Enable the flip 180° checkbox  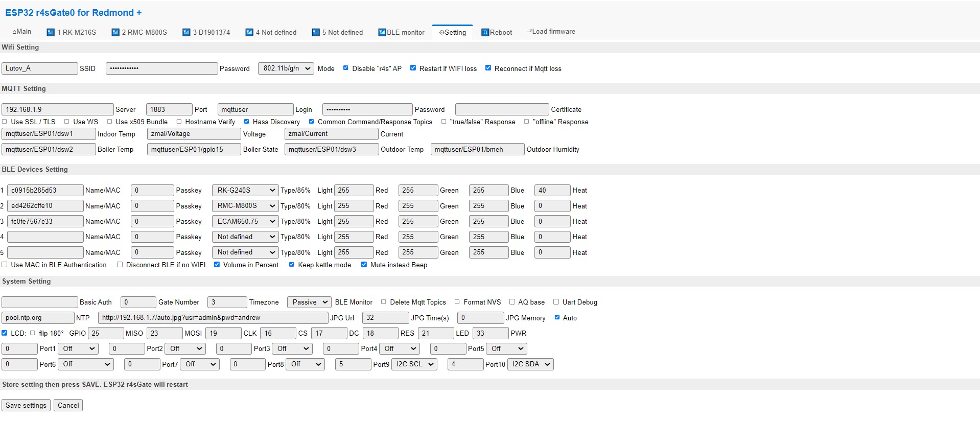(33, 333)
